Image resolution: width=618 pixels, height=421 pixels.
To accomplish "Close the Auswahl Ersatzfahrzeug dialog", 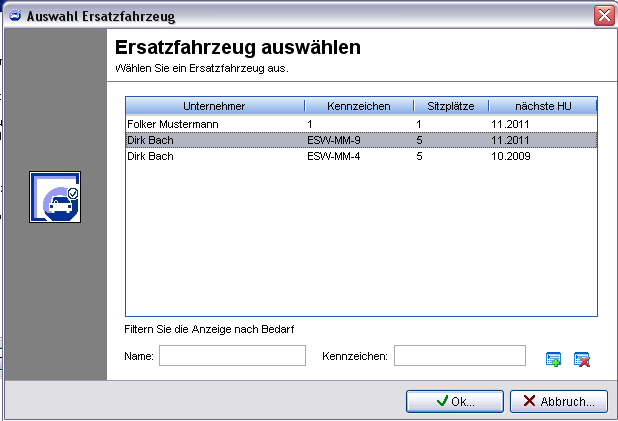I will tap(603, 15).
